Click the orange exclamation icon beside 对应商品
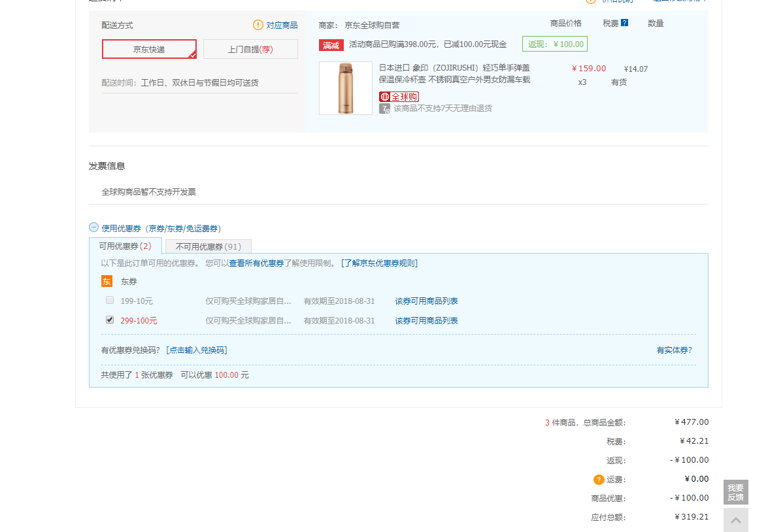Screen dimensions: 768x532 (258, 25)
